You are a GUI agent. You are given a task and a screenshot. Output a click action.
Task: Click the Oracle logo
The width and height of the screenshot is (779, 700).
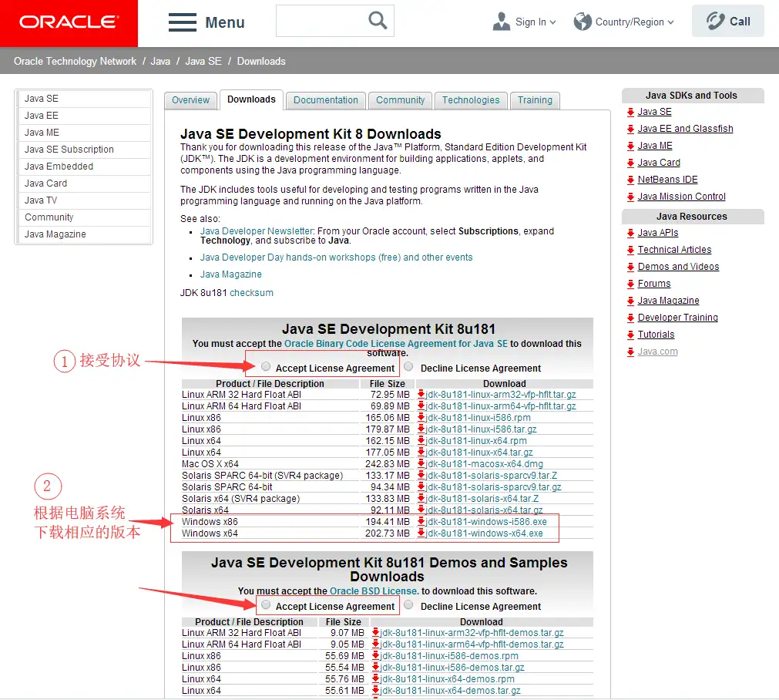point(69,22)
